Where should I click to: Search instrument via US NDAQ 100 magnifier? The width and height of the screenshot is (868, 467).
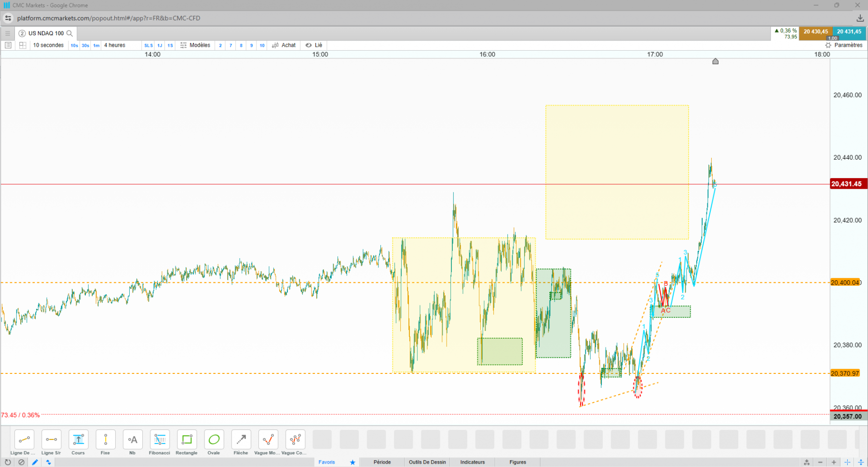(70, 33)
